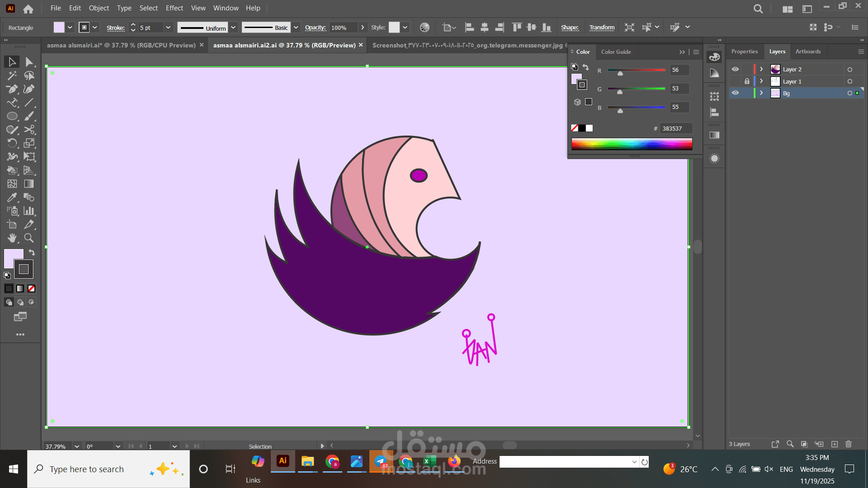Toggle visibility of the Bg layer
The height and width of the screenshot is (488, 868).
735,93
